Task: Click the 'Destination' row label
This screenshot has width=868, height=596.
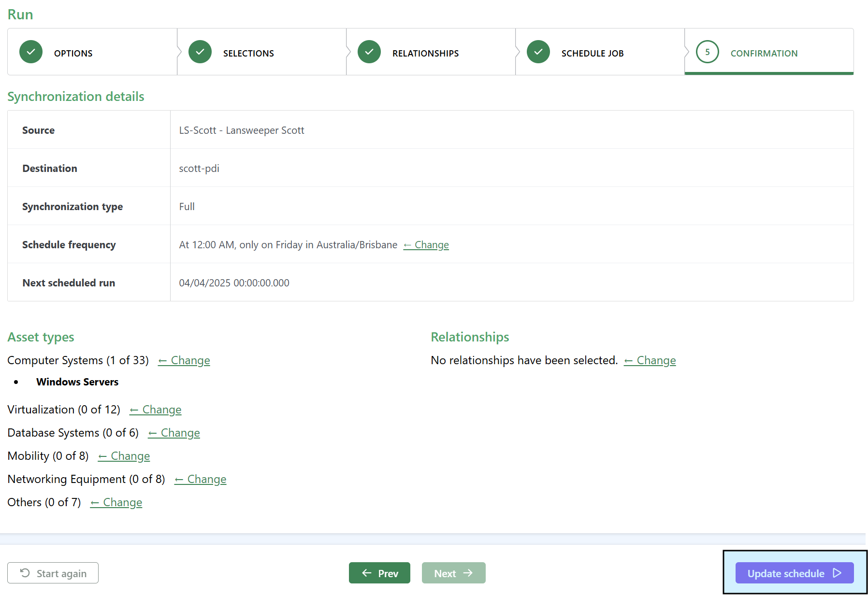Action: click(50, 169)
